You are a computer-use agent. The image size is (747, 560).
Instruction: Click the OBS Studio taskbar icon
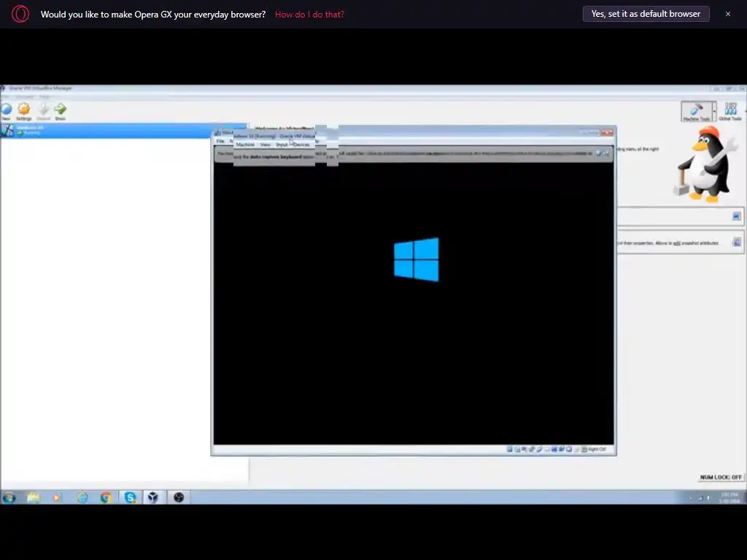(x=179, y=497)
